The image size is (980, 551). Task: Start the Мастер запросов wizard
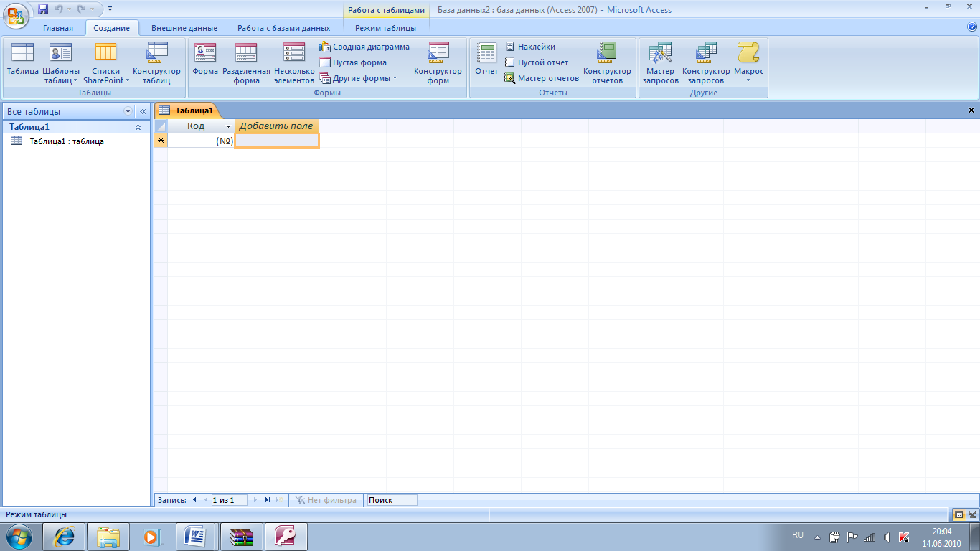tap(660, 63)
